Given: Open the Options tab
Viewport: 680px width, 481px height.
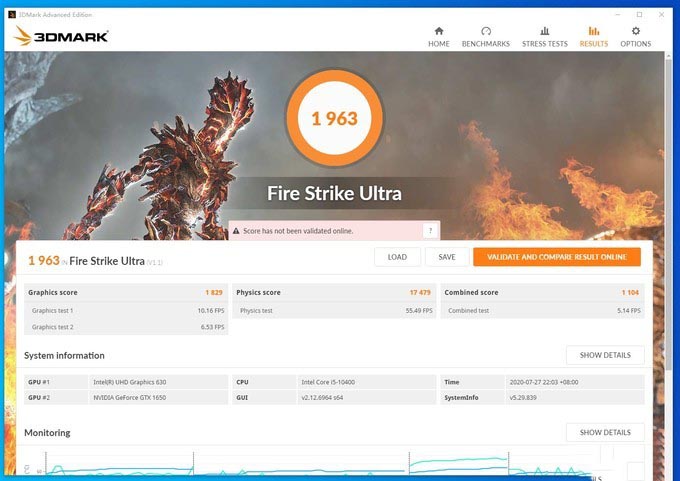Looking at the screenshot, I should [x=635, y=37].
